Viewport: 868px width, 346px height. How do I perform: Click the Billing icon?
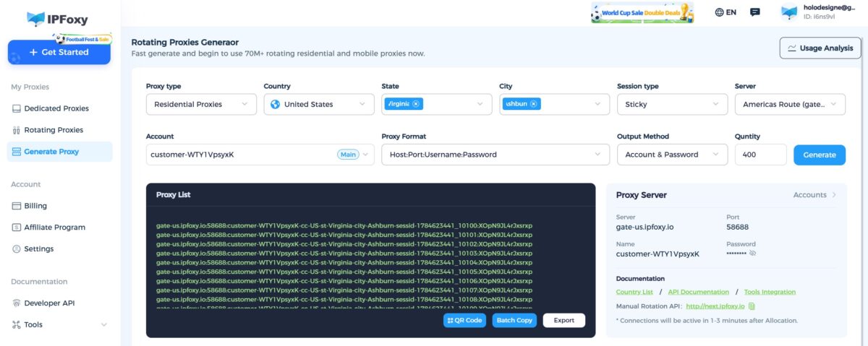(17, 206)
